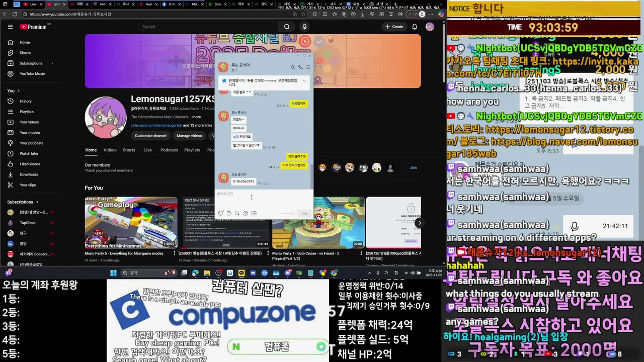Open emoticon picker in KakaoTalk chat
Screen dimensions: 644x362
[220, 213]
